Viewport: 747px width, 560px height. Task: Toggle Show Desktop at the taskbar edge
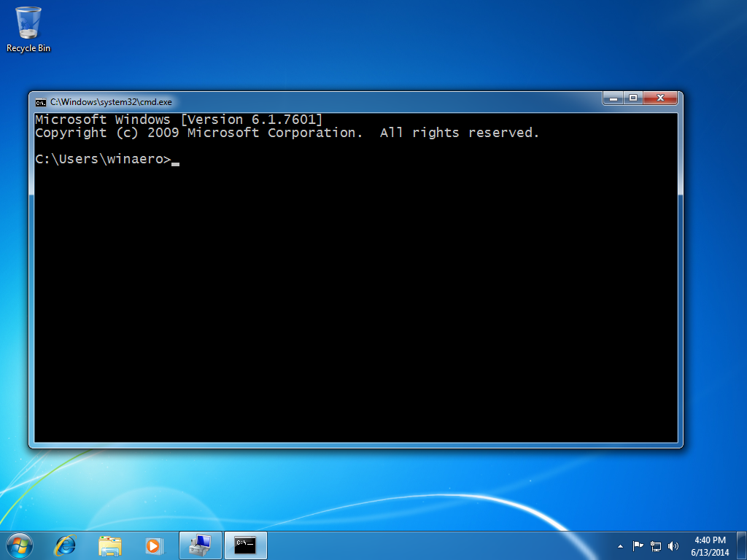(x=743, y=545)
